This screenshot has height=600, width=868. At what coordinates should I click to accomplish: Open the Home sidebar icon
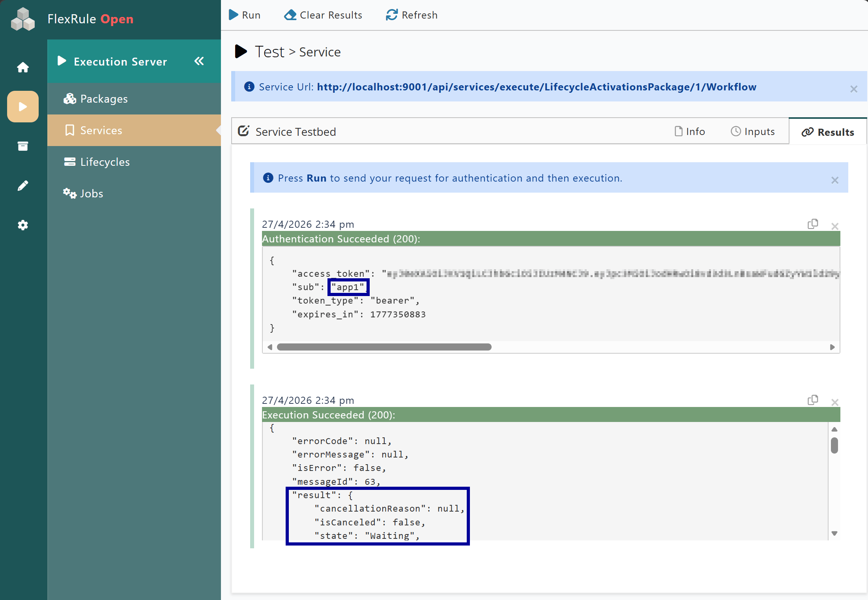(x=23, y=67)
